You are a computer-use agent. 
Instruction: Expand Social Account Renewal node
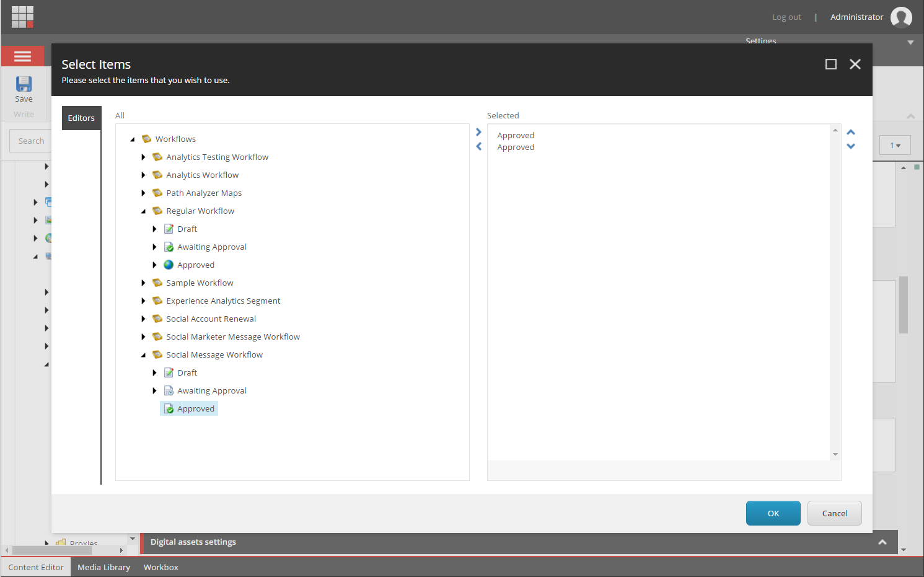[143, 319]
